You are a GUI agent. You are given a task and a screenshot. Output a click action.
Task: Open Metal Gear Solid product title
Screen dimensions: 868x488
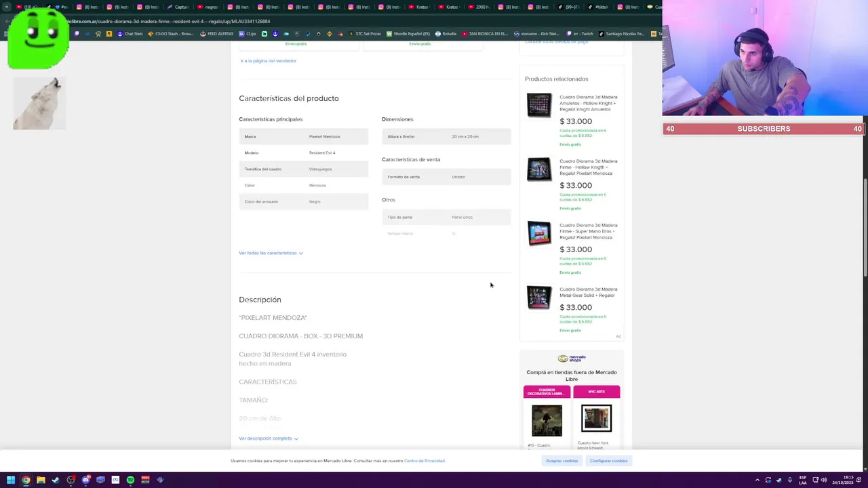pyautogui.click(x=588, y=292)
